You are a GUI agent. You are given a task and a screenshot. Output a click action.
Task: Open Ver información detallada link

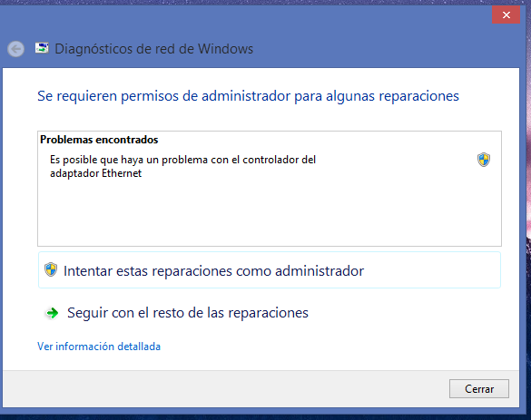[x=99, y=347]
